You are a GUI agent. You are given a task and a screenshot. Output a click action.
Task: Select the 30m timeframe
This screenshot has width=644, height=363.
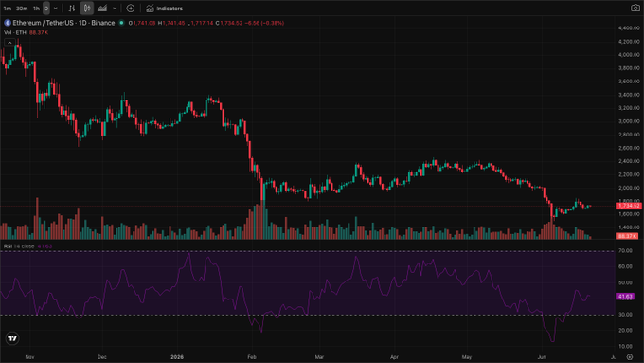(x=22, y=9)
